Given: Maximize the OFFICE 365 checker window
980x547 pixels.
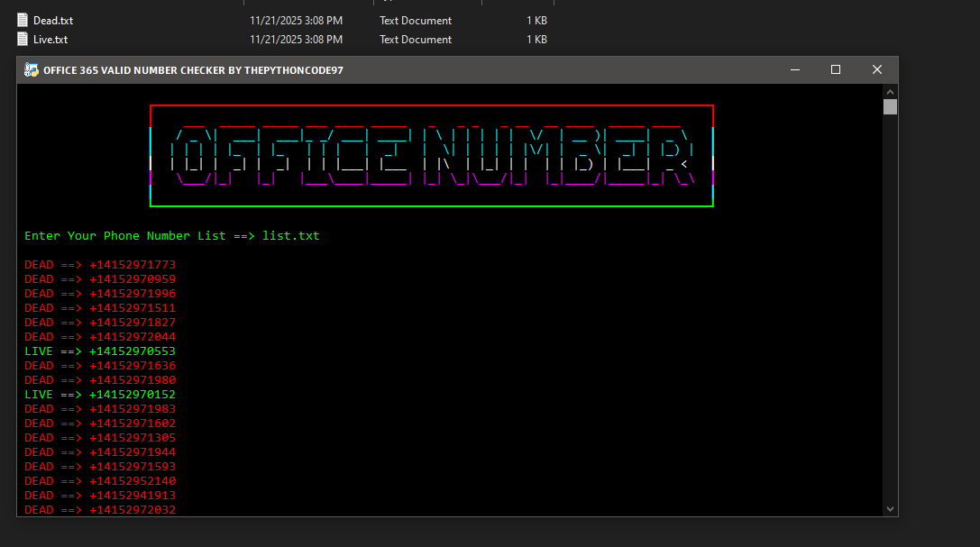Looking at the screenshot, I should click(835, 69).
